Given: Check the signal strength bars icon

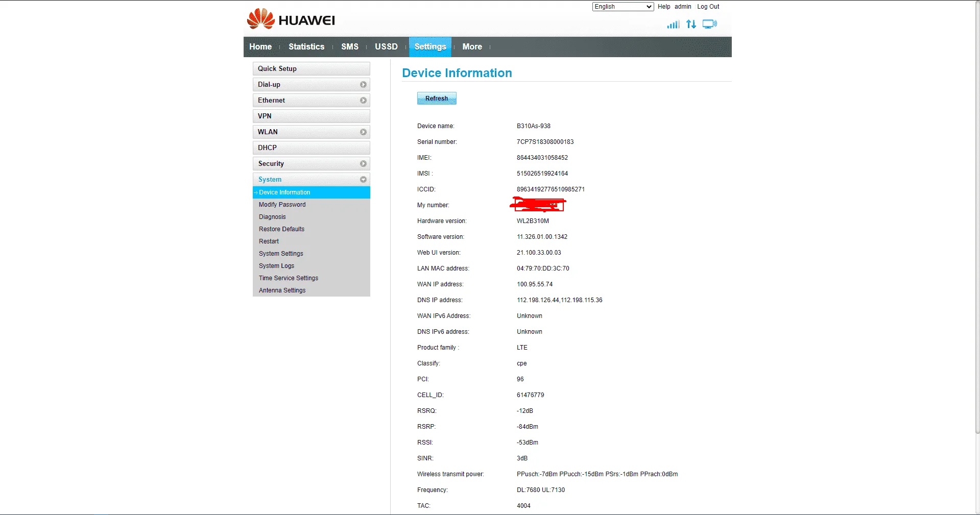Looking at the screenshot, I should (673, 24).
